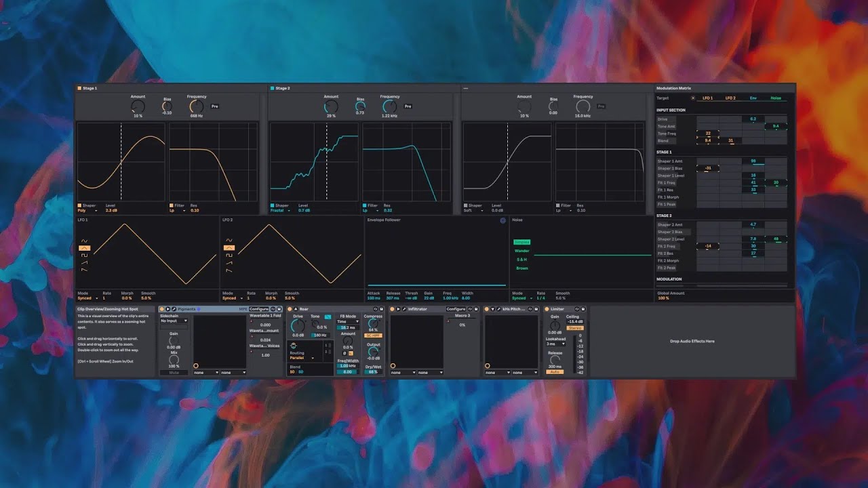Click the Global Amount 100 % field
868x488 pixels.
tap(663, 298)
